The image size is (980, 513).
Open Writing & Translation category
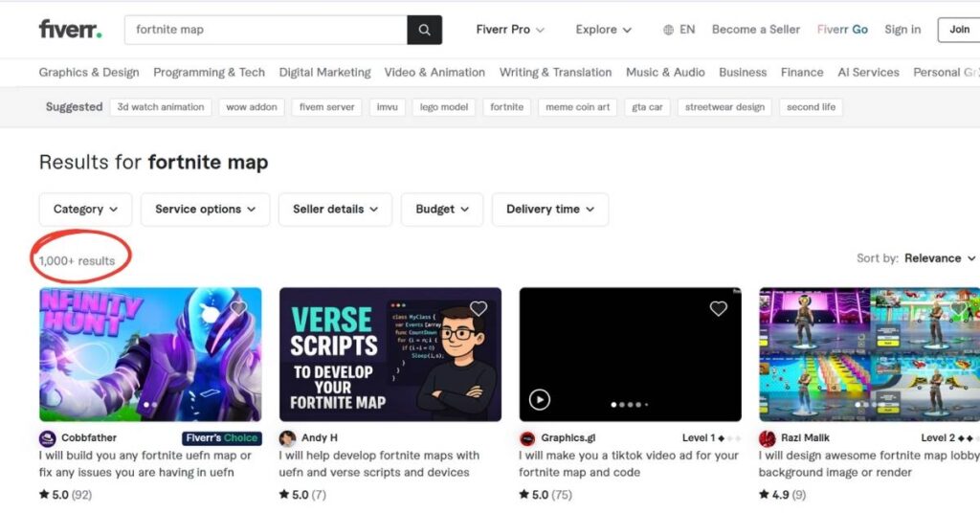(555, 73)
